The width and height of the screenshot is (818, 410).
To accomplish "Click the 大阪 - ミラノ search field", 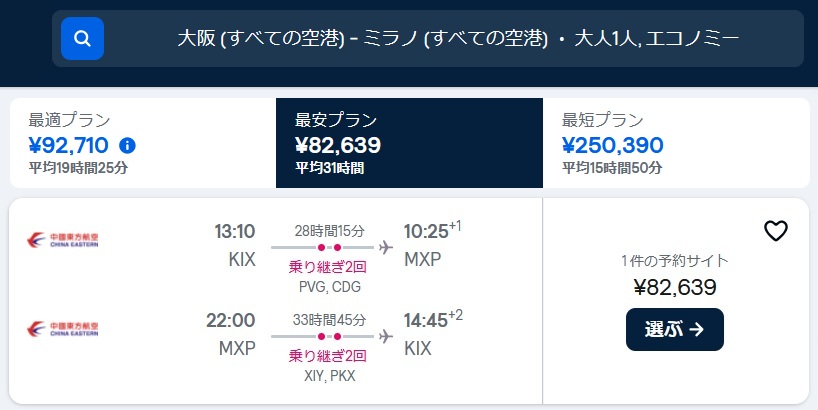I will tap(458, 39).
